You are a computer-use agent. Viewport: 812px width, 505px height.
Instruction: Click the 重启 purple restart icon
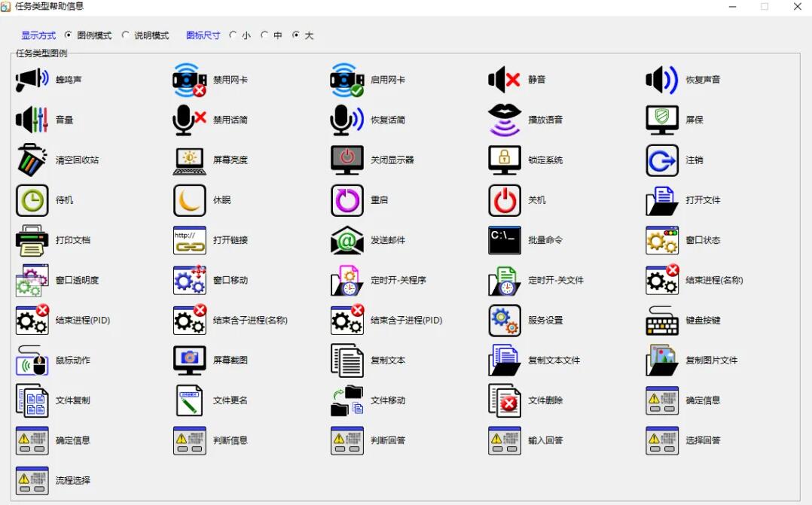346,200
